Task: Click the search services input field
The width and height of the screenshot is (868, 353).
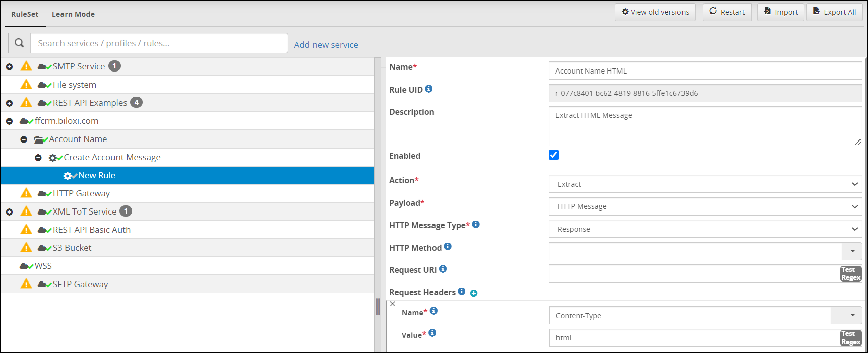Action: (159, 43)
